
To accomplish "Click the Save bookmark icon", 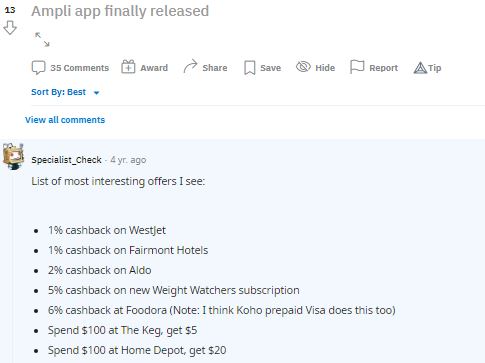I will [249, 68].
